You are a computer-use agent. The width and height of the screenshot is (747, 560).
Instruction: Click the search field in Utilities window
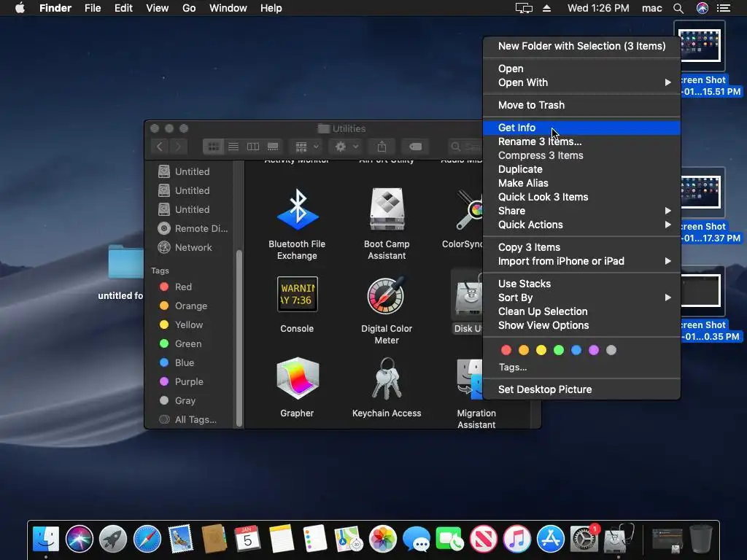(x=465, y=147)
